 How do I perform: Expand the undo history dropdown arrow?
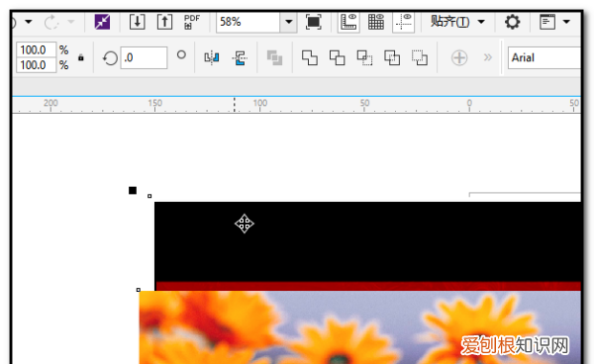point(29,22)
